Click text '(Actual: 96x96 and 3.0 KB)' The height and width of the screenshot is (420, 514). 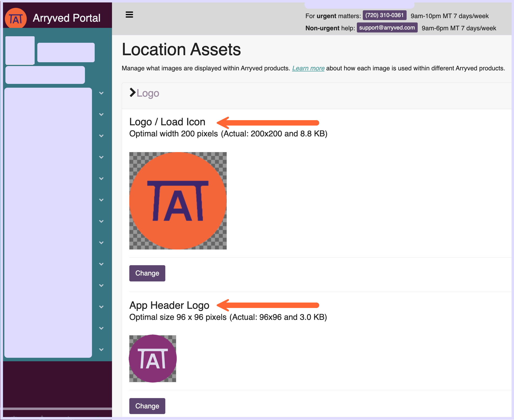[x=278, y=317]
